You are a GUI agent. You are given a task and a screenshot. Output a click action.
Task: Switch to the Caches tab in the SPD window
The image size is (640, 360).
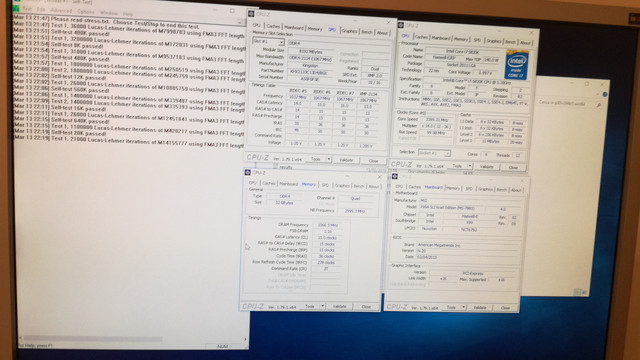click(273, 27)
